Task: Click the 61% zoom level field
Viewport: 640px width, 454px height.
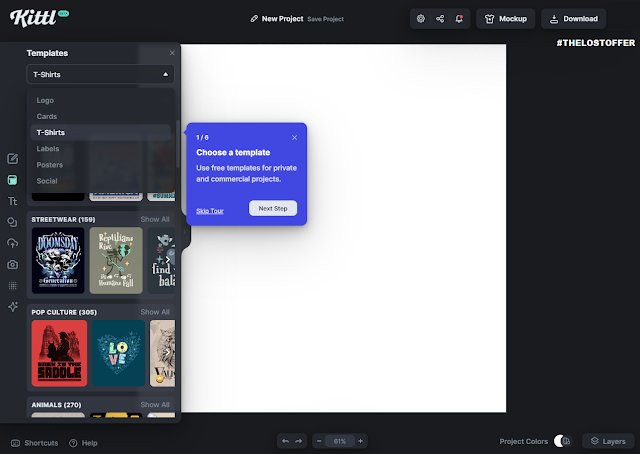Action: [340, 441]
